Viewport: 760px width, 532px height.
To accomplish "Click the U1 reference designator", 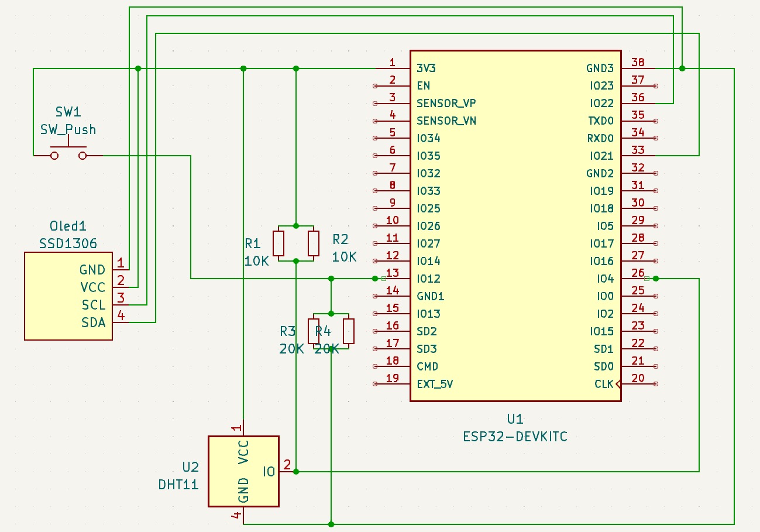I will click(515, 419).
